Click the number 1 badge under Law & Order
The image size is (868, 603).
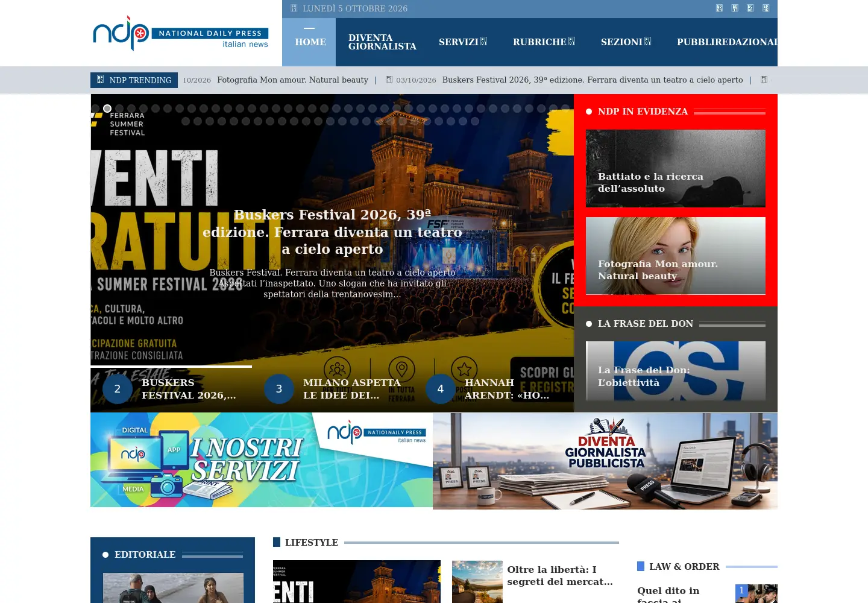click(741, 590)
